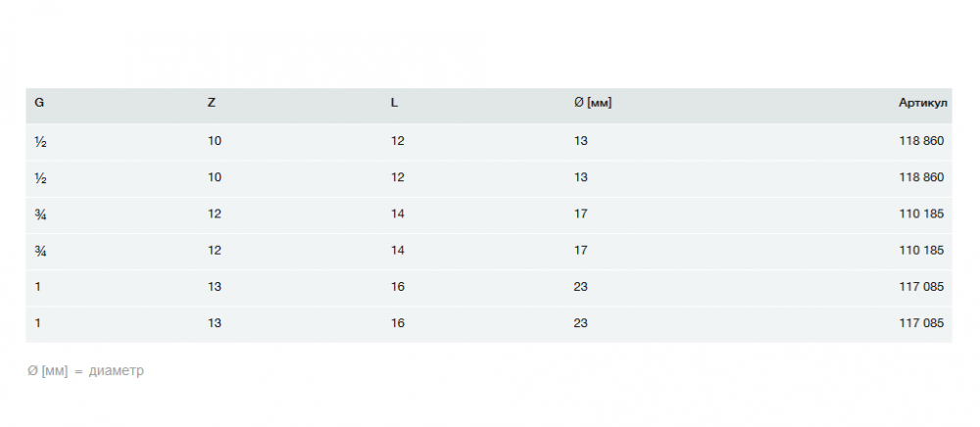Screen dimensions: 980x427
Task: Select article 118 860 in the second row
Action: click(x=921, y=177)
